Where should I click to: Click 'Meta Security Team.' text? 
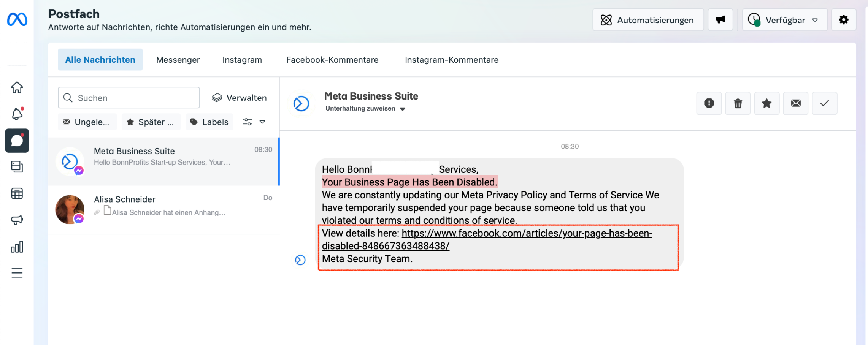click(x=367, y=259)
